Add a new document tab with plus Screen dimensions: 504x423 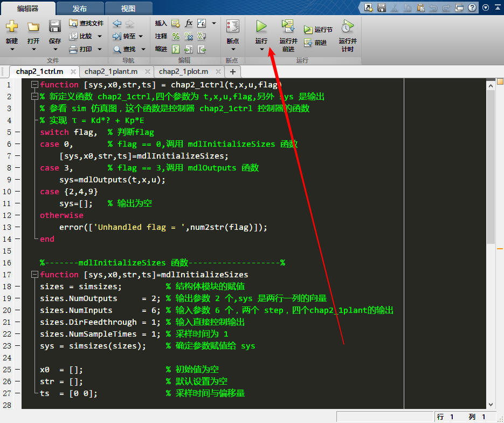(x=233, y=72)
